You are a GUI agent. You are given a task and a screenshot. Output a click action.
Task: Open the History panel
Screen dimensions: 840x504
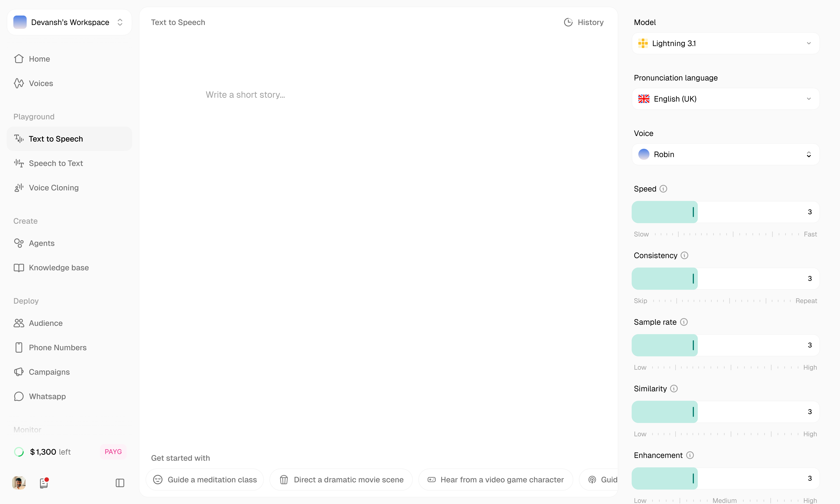tap(584, 22)
